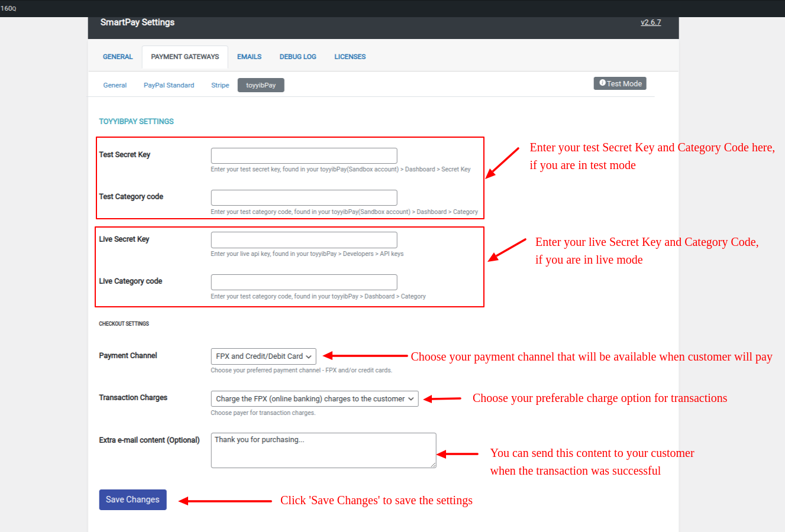This screenshot has width=785, height=532.
Task: Focus the Test Category code field
Action: [x=304, y=197]
